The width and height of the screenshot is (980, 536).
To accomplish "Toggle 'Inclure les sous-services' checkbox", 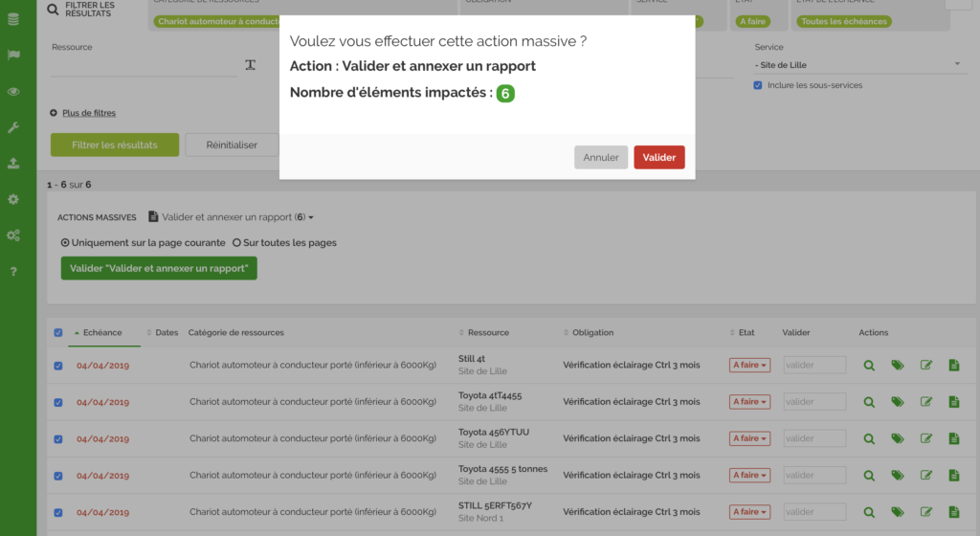I will pyautogui.click(x=758, y=85).
